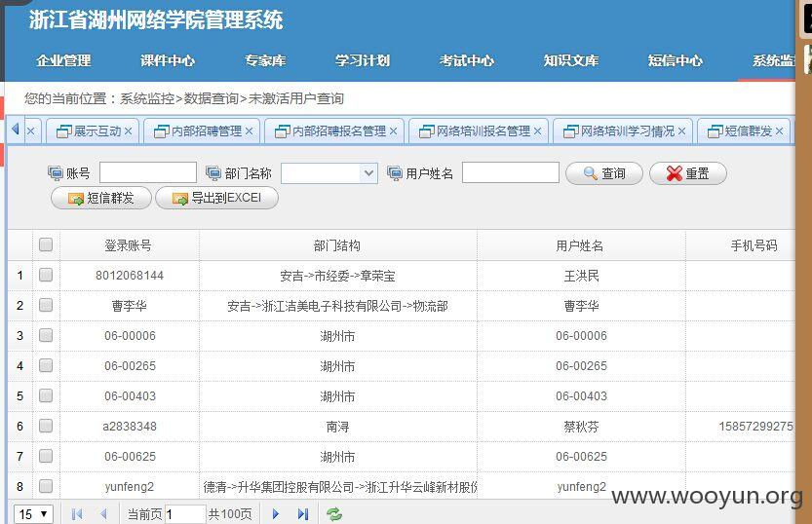Close the 短信群发 tab
Screen dimensions: 812x524
(x=780, y=131)
